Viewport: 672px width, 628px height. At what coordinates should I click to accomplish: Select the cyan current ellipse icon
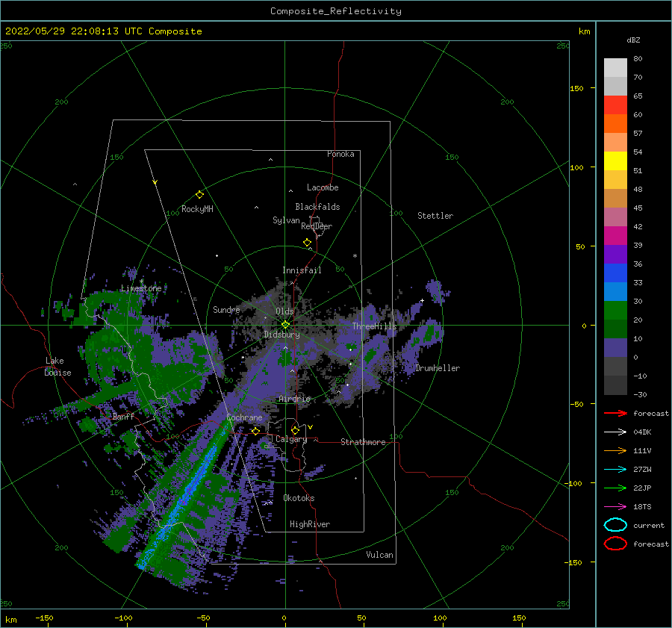tap(615, 525)
